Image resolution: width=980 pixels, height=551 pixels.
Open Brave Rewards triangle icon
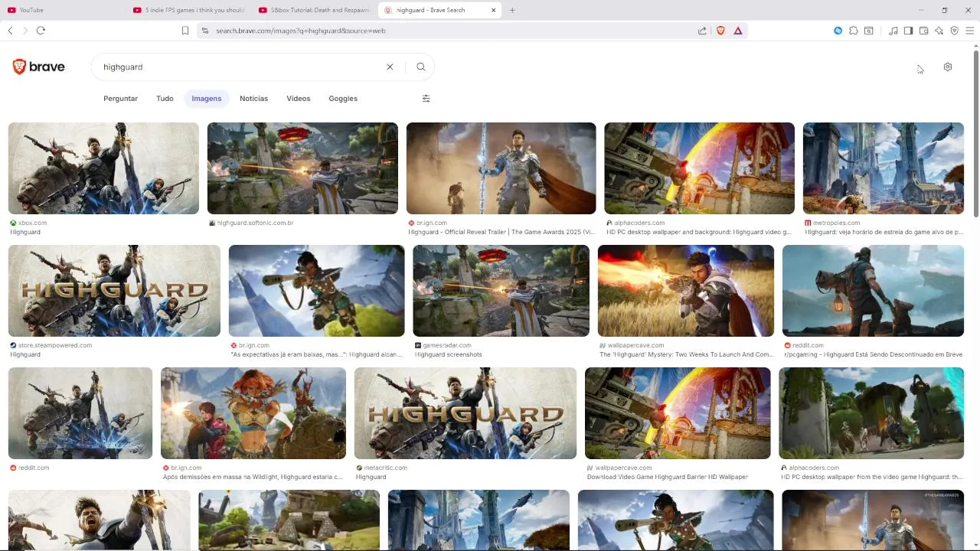[738, 31]
